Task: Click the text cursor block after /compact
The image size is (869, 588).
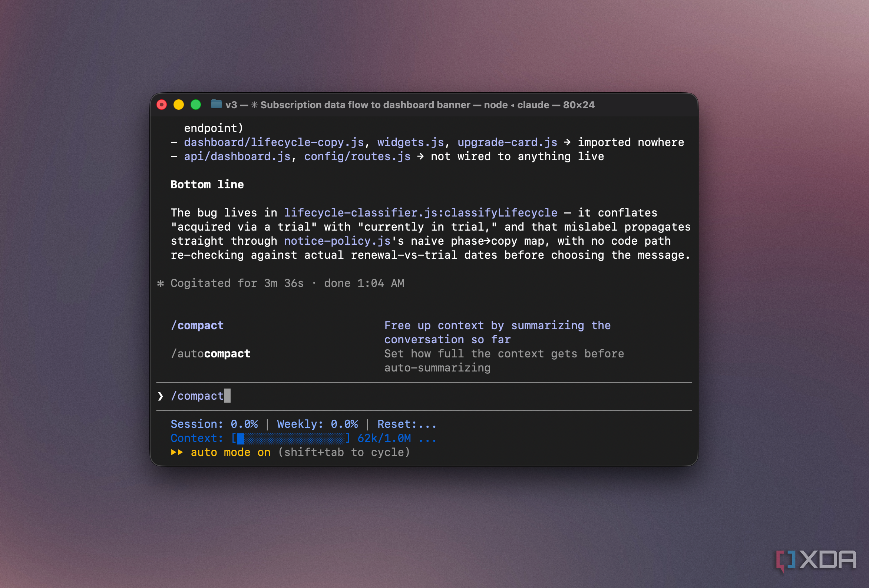Action: (x=227, y=396)
